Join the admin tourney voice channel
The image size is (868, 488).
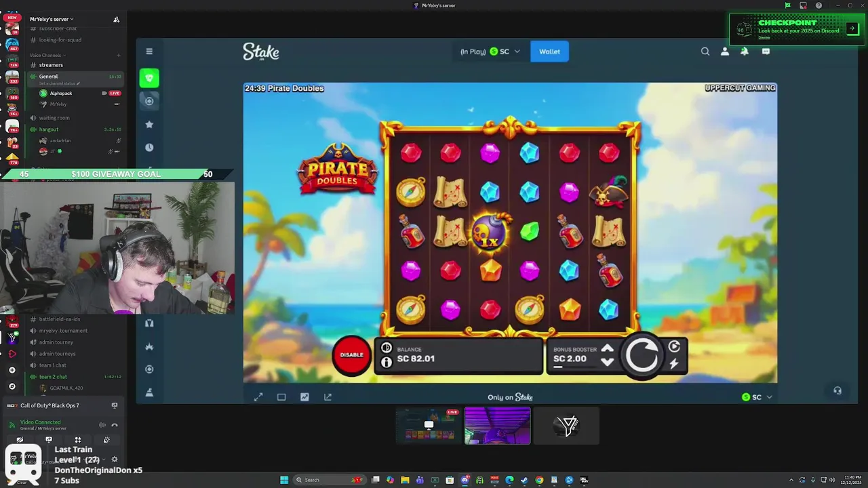[56, 342]
